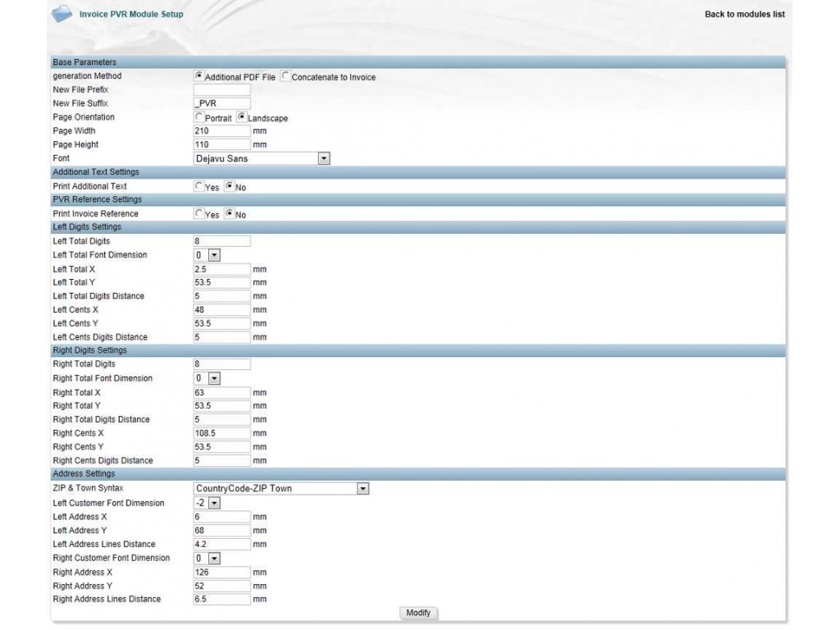Click the Right Total Y field
840x630 pixels.
(x=221, y=406)
